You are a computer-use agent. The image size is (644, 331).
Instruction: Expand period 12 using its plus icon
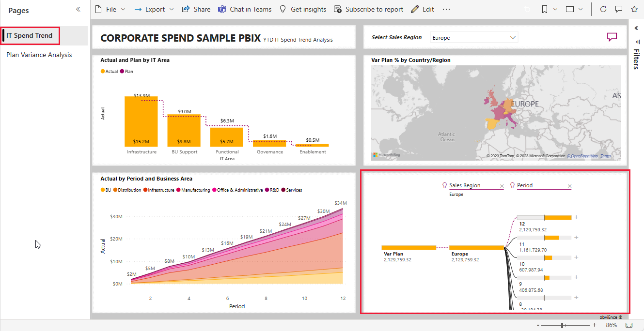tap(576, 217)
